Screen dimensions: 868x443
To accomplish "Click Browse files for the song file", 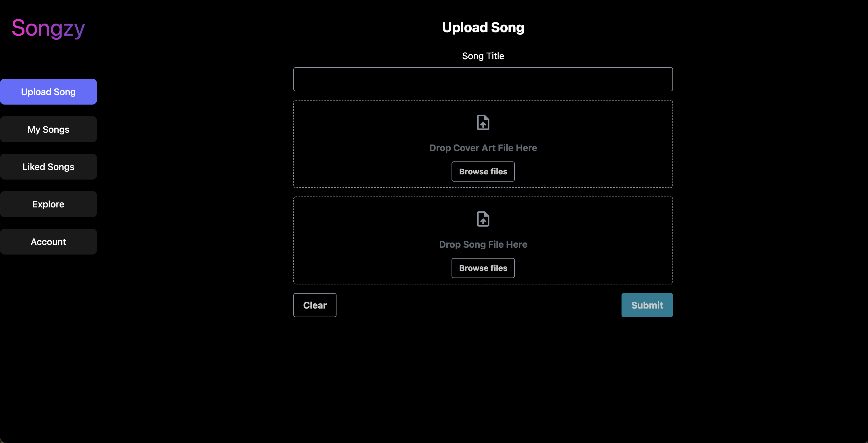I will 483,268.
